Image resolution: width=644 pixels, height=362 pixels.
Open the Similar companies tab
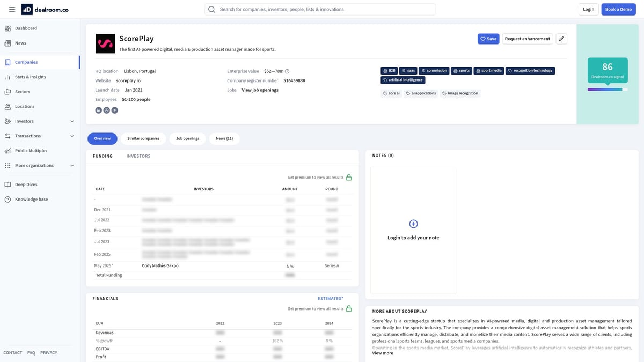(143, 138)
